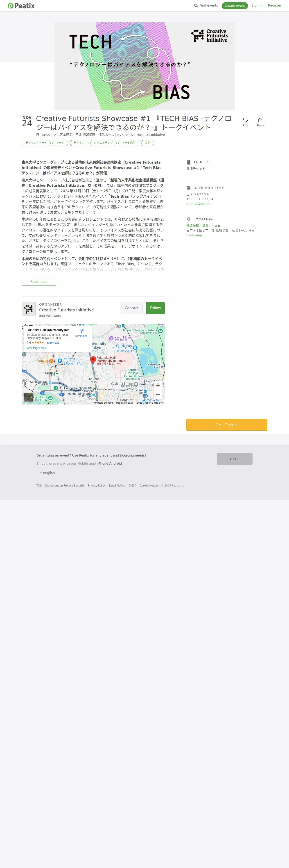The image size is (289, 868).
Task: Click the 7-Eleven map marker
Action: click(60, 361)
